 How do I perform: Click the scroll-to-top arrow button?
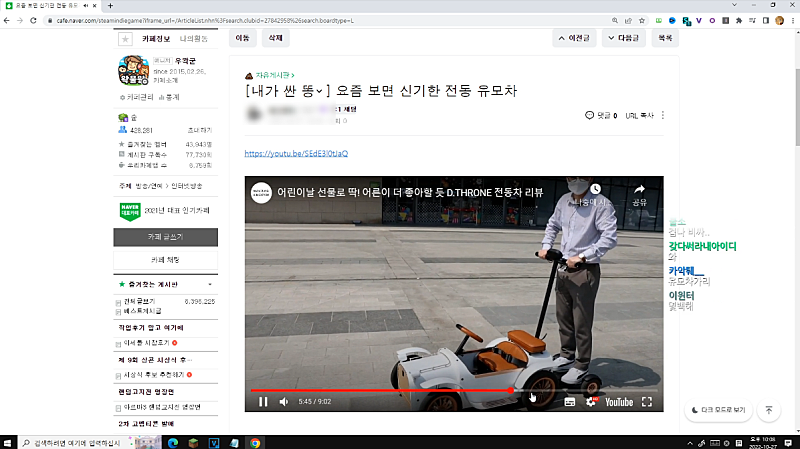(768, 410)
